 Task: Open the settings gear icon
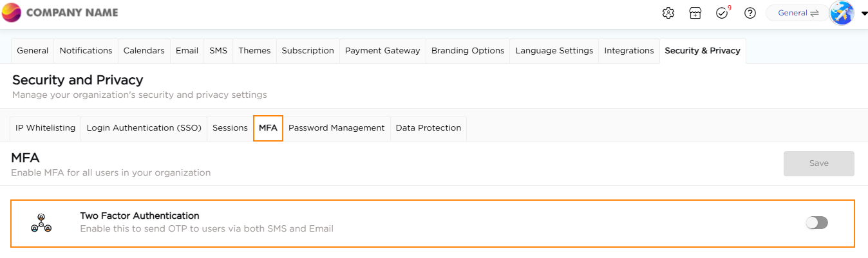(x=668, y=13)
